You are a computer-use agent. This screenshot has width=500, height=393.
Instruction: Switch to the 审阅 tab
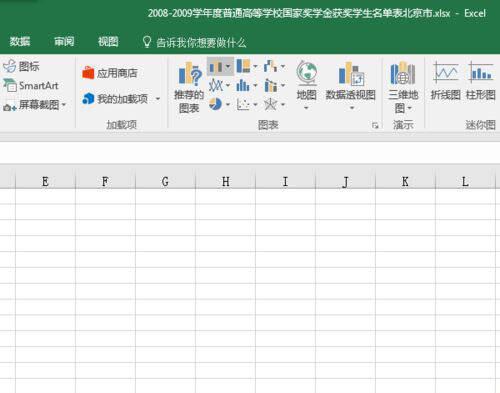64,41
